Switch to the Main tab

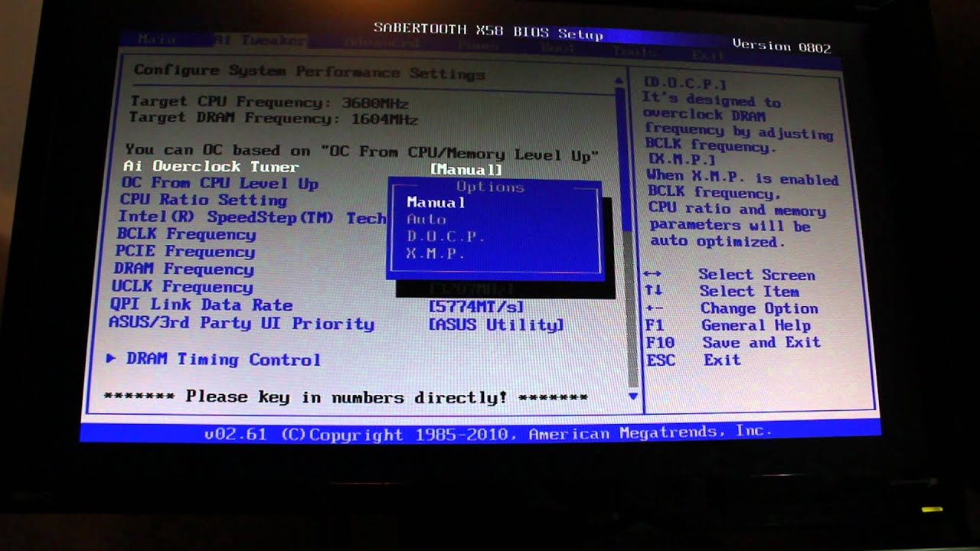coord(158,38)
